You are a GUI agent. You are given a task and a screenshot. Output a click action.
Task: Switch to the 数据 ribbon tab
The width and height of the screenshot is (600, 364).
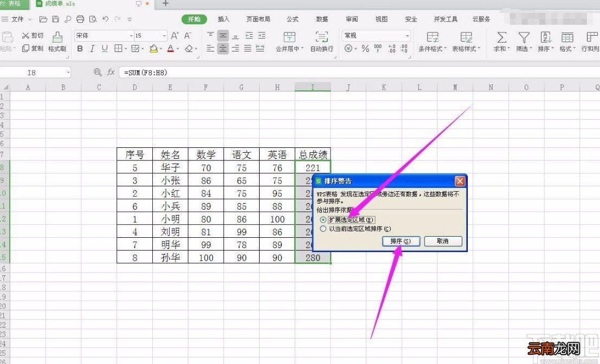point(322,19)
